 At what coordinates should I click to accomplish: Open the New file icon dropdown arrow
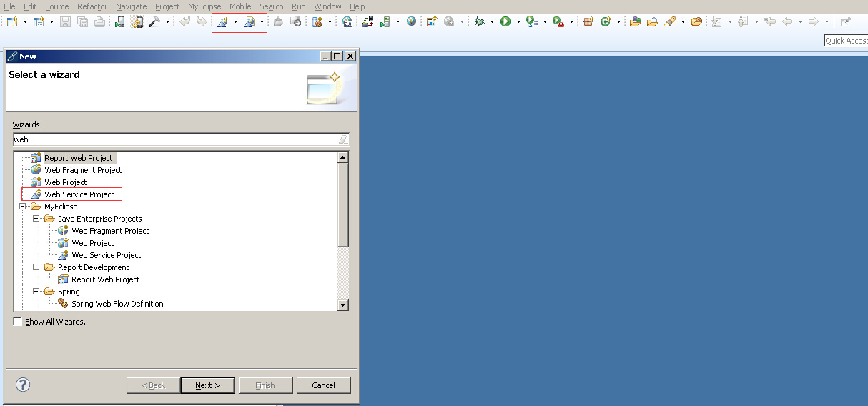click(25, 22)
